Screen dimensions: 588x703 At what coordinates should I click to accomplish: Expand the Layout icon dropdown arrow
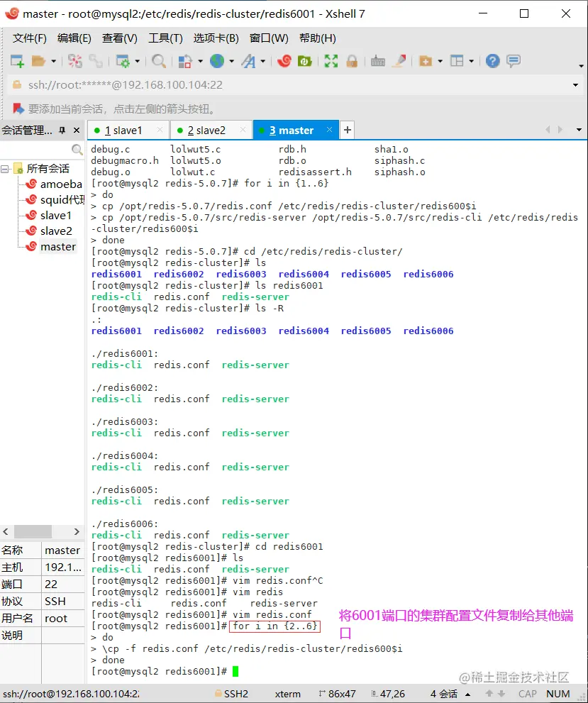click(471, 61)
